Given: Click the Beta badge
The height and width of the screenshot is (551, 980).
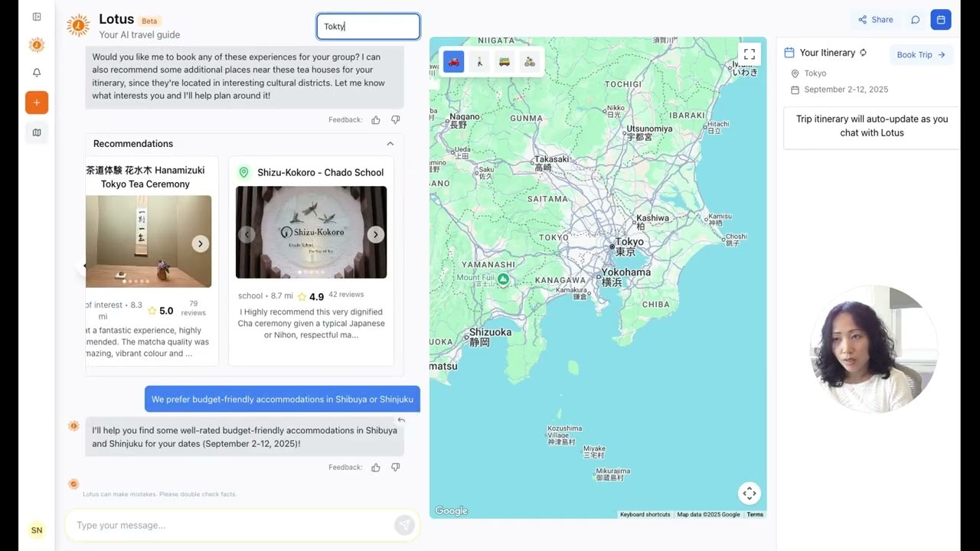Looking at the screenshot, I should point(150,21).
